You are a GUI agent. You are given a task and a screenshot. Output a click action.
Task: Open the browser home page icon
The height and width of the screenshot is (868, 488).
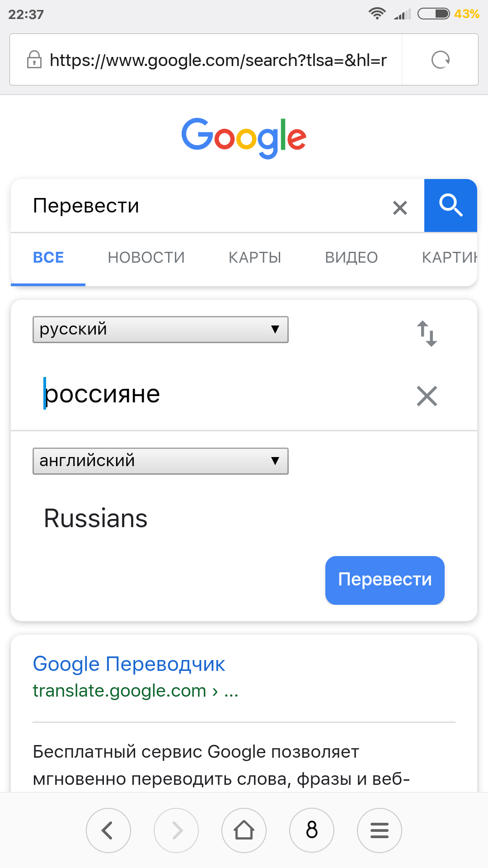pos(244,830)
